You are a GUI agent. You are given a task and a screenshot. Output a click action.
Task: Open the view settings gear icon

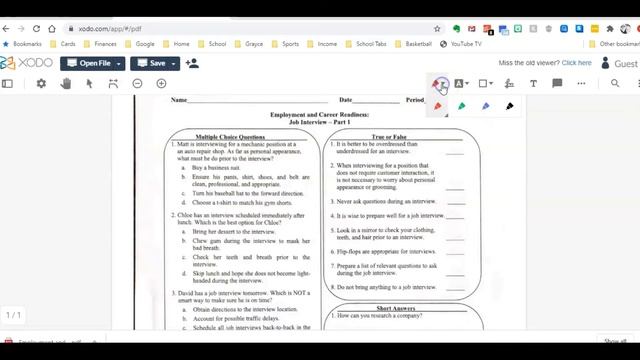41,84
